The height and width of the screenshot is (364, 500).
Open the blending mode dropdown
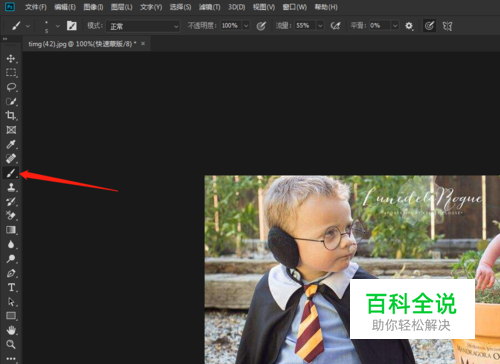143,26
